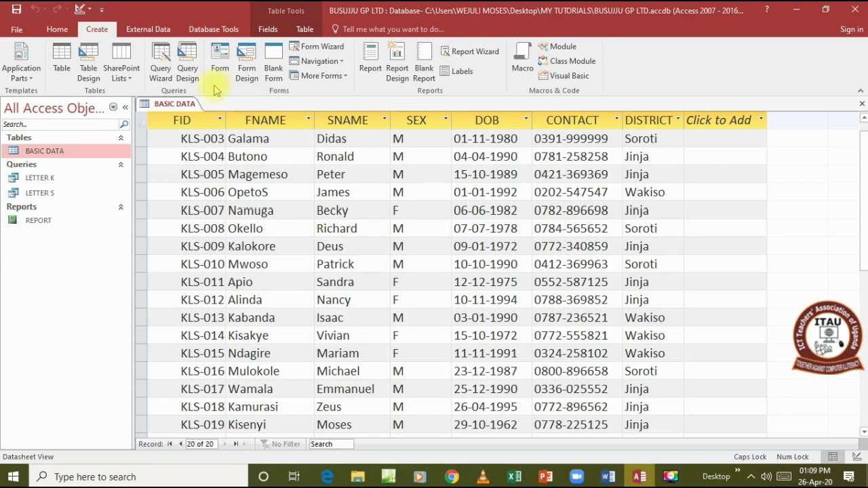Viewport: 868px width, 488px height.
Task: Collapse the Tables group in navigation pane
Action: click(121, 138)
